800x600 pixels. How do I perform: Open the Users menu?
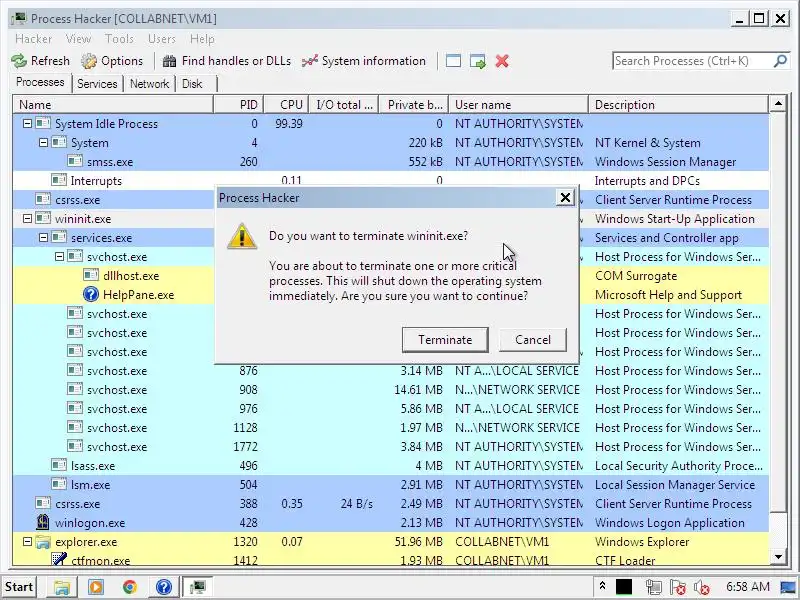[x=162, y=39]
